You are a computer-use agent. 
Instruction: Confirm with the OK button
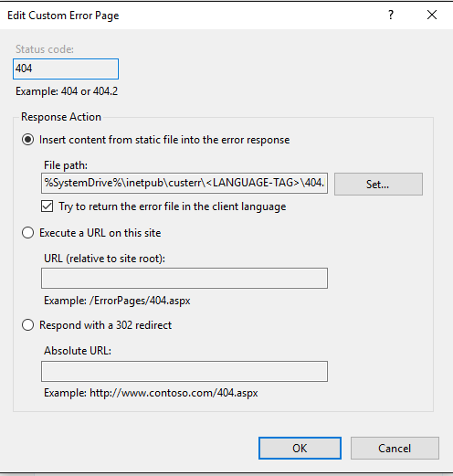click(300, 448)
